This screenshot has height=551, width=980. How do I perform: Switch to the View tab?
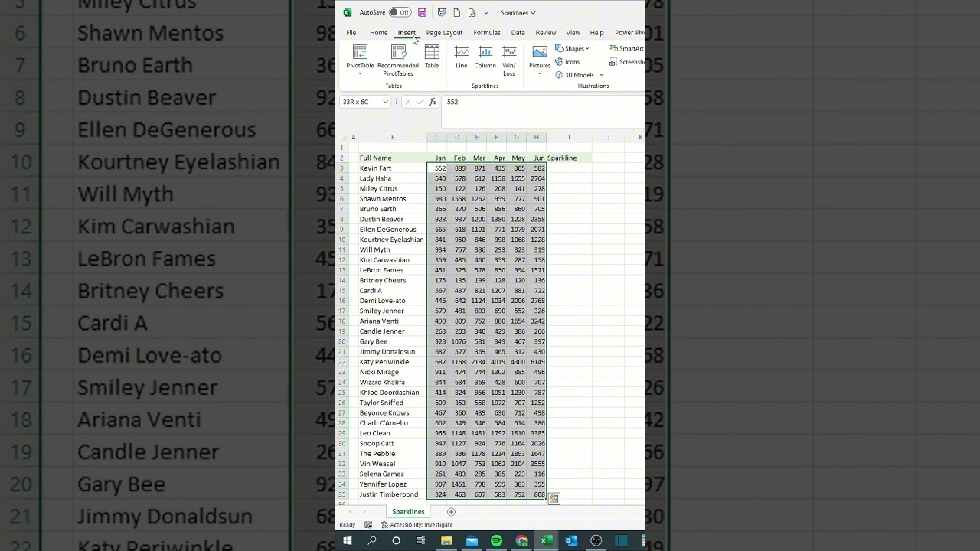pyautogui.click(x=573, y=33)
